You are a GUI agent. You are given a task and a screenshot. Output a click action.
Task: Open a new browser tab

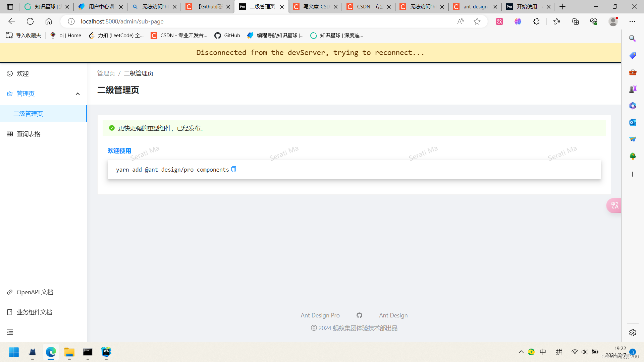(562, 7)
